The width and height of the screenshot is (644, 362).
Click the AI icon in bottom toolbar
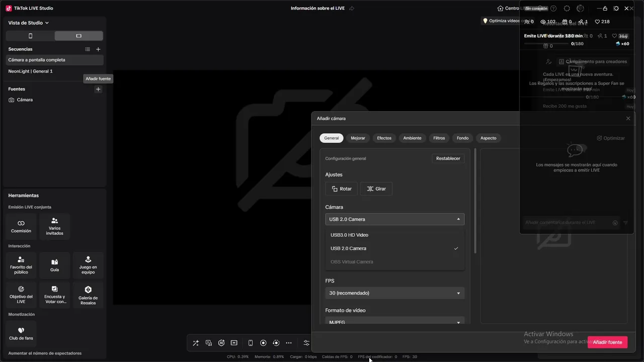[x=221, y=343]
